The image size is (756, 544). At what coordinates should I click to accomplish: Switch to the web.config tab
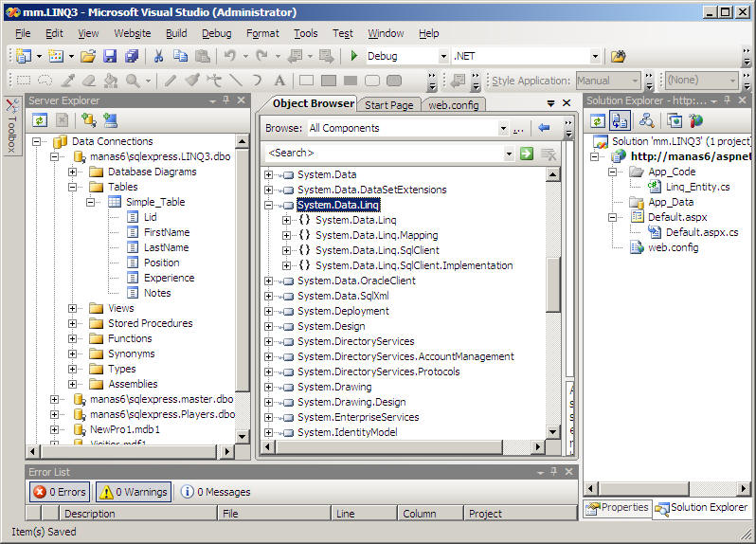(453, 105)
